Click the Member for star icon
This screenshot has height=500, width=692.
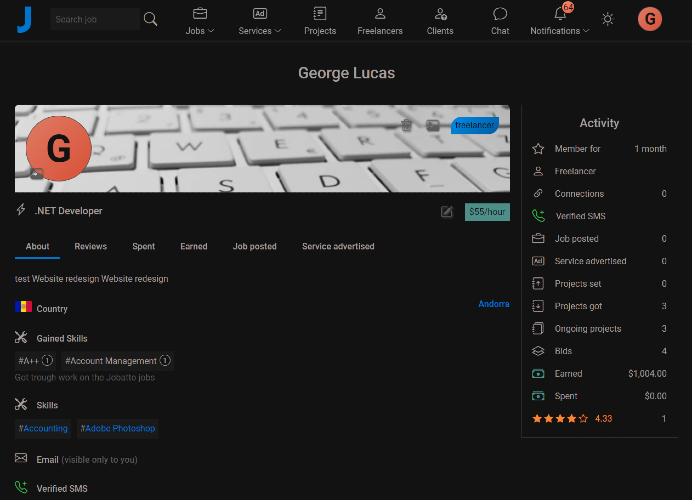tap(538, 149)
